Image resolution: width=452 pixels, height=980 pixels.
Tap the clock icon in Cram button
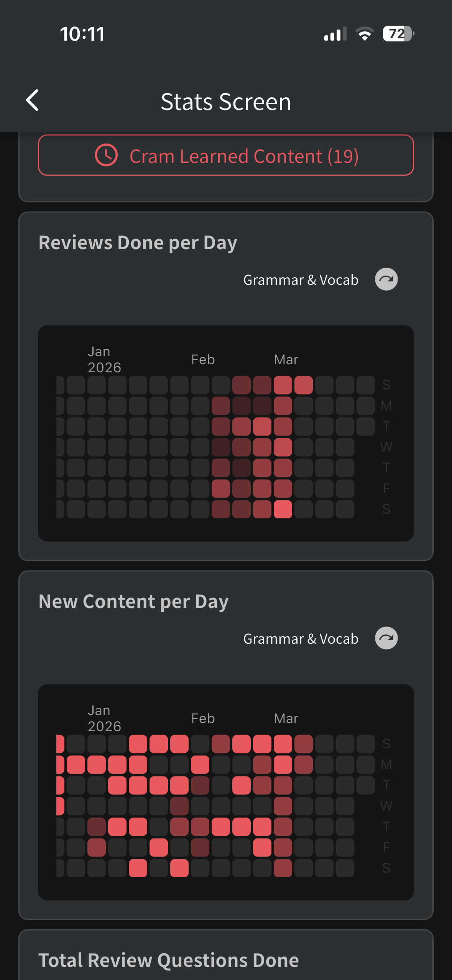(106, 155)
